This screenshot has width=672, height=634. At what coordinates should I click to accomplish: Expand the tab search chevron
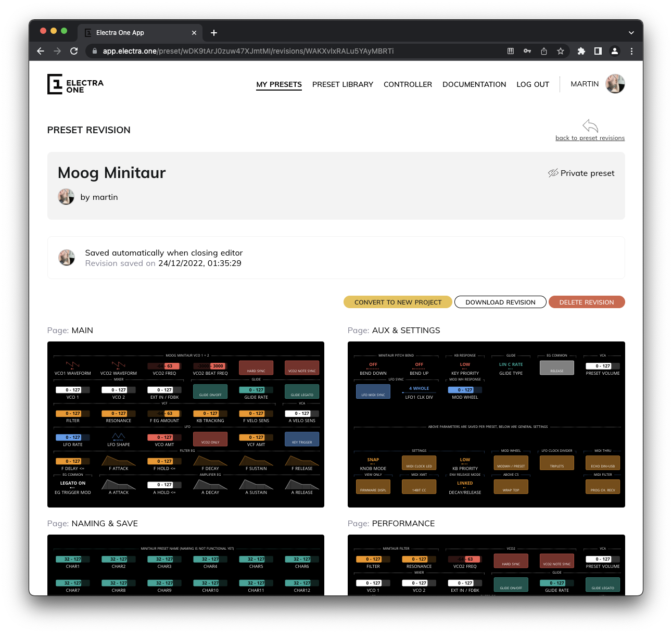631,33
